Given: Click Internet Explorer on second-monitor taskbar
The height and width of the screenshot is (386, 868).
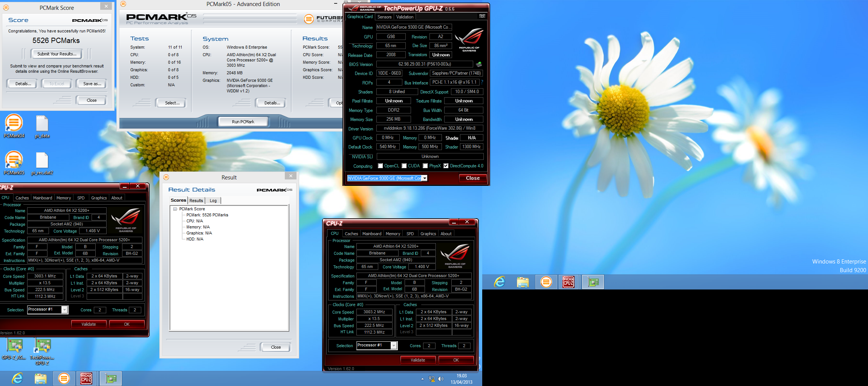Looking at the screenshot, I should pyautogui.click(x=500, y=282).
